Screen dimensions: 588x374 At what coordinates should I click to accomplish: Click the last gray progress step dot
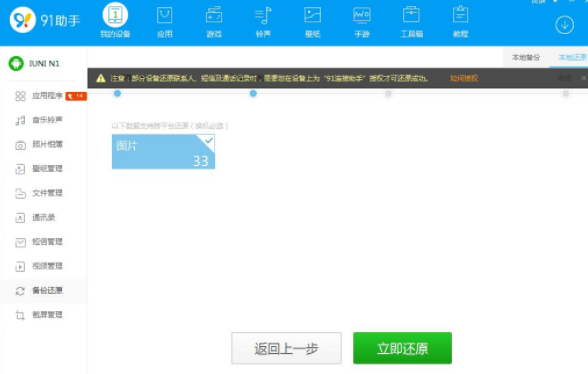(566, 93)
